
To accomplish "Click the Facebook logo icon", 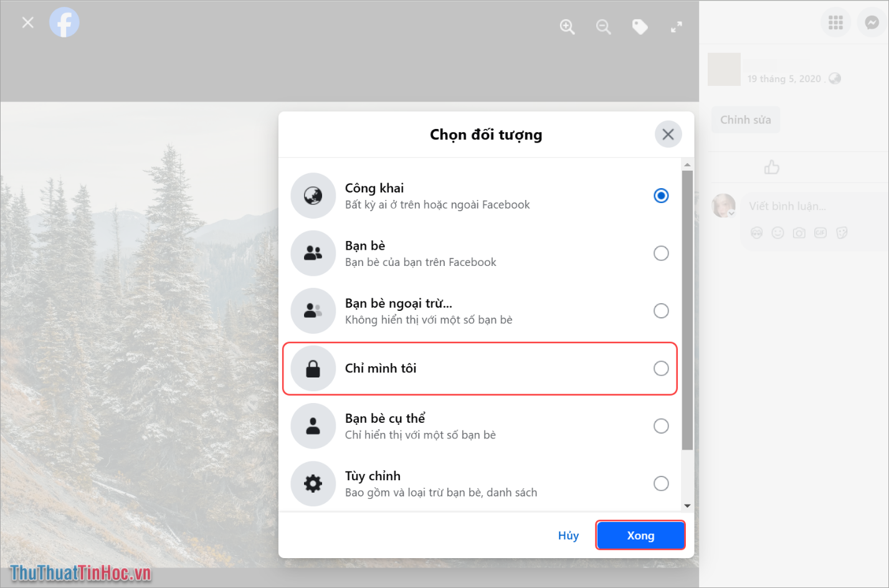I will 64,23.
